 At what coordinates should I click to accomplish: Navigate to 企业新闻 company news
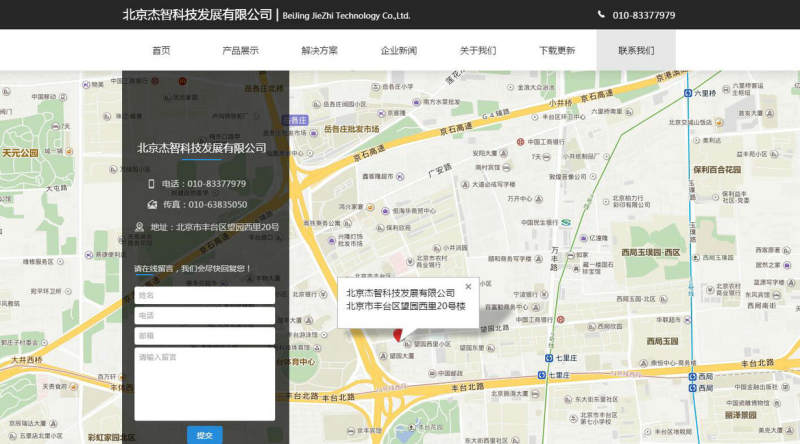click(398, 50)
